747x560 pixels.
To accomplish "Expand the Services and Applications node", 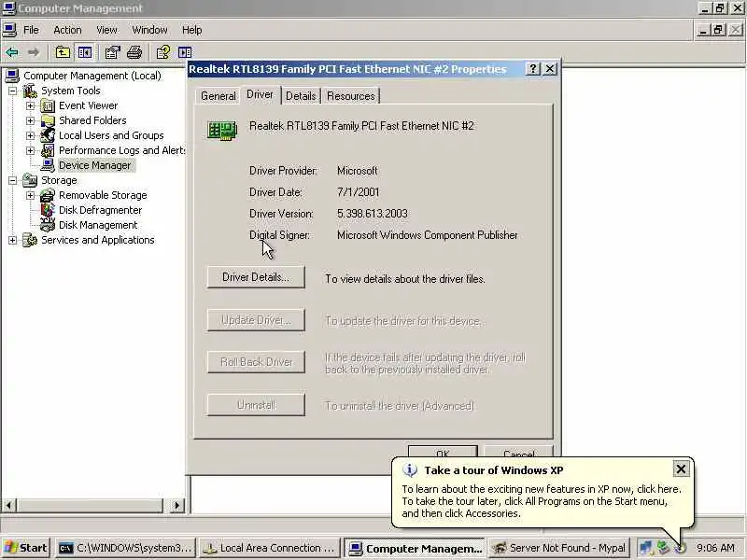I will (x=13, y=240).
